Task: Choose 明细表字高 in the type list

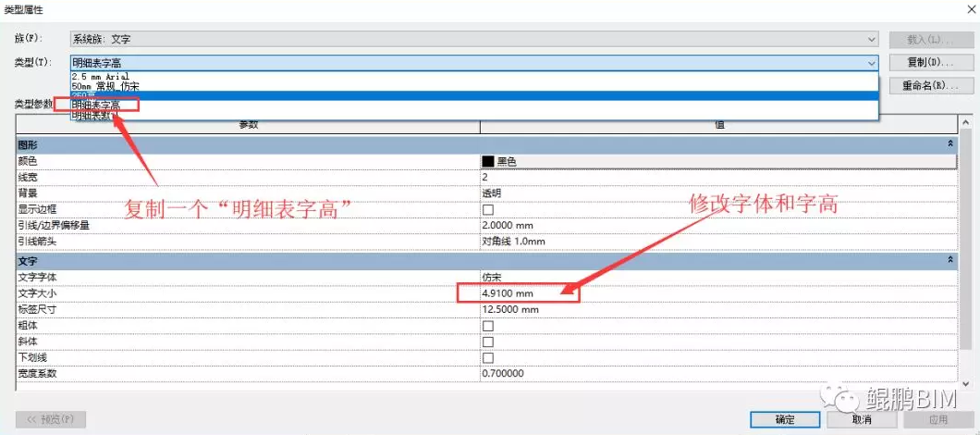Action: [96, 106]
